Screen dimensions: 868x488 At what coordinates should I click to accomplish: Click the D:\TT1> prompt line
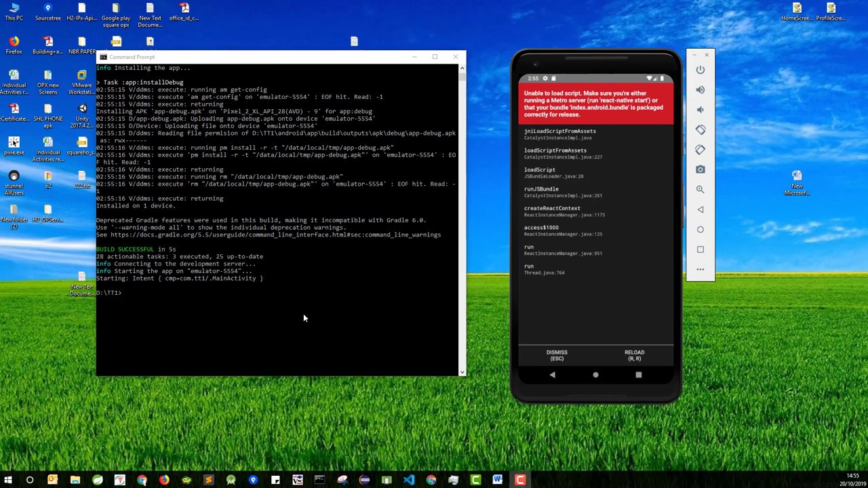point(108,293)
